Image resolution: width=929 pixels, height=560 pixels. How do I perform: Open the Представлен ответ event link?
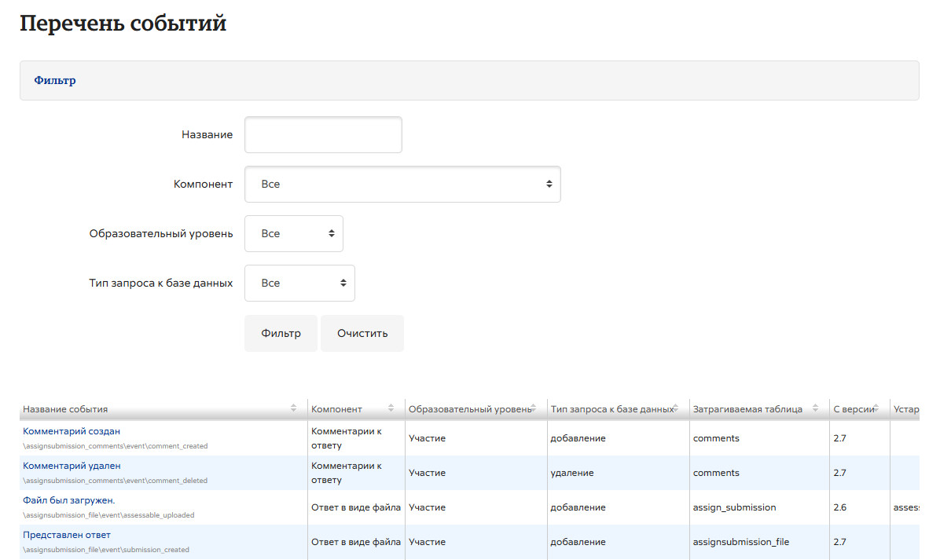pyautogui.click(x=67, y=535)
